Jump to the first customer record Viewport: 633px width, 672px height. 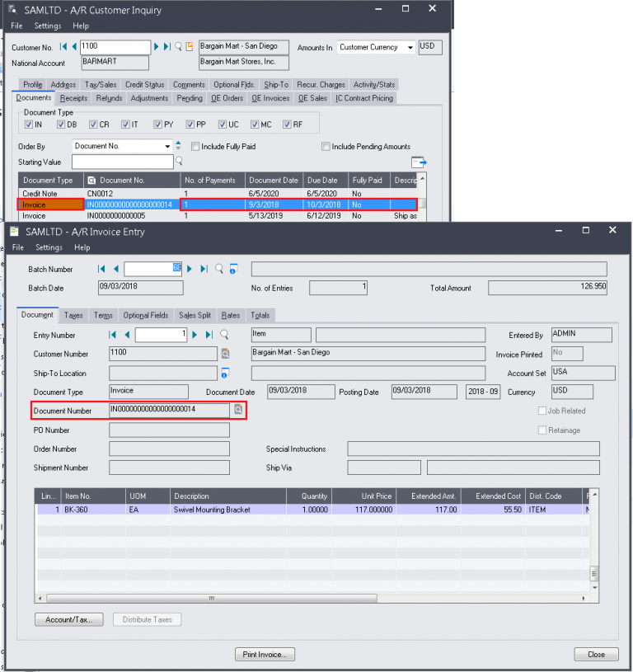[63, 47]
